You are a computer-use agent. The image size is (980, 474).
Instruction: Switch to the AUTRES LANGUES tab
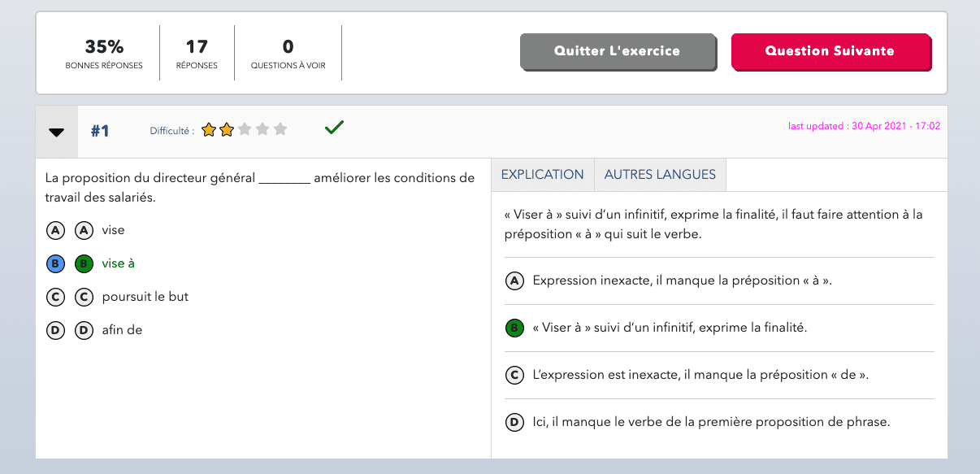click(x=660, y=175)
